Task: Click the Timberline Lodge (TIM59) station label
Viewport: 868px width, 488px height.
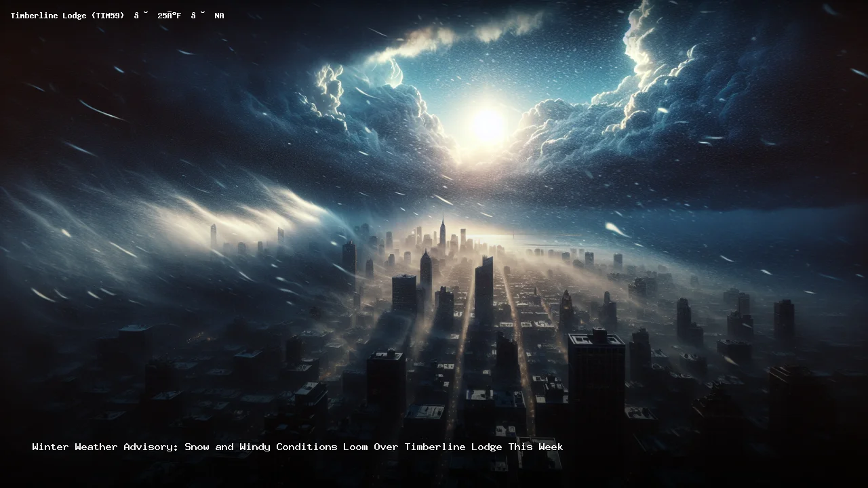Action: tap(66, 16)
